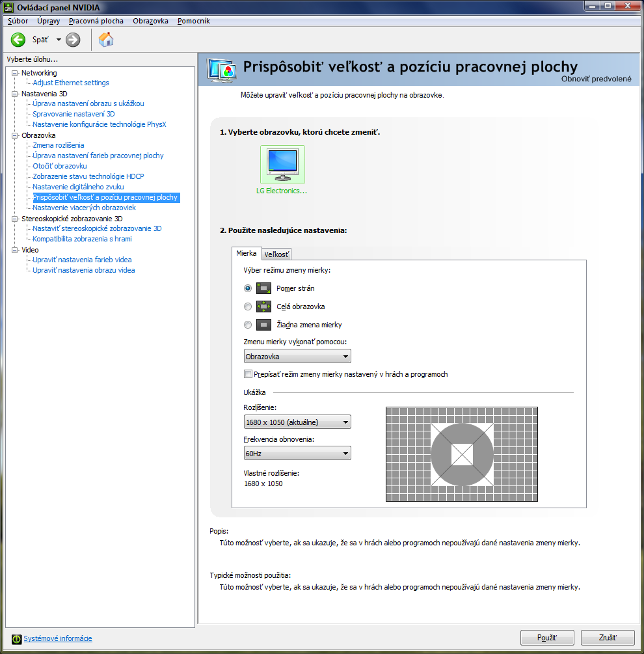The height and width of the screenshot is (654, 644).
Task: Open the Pracovná plocha menu
Action: (x=96, y=21)
